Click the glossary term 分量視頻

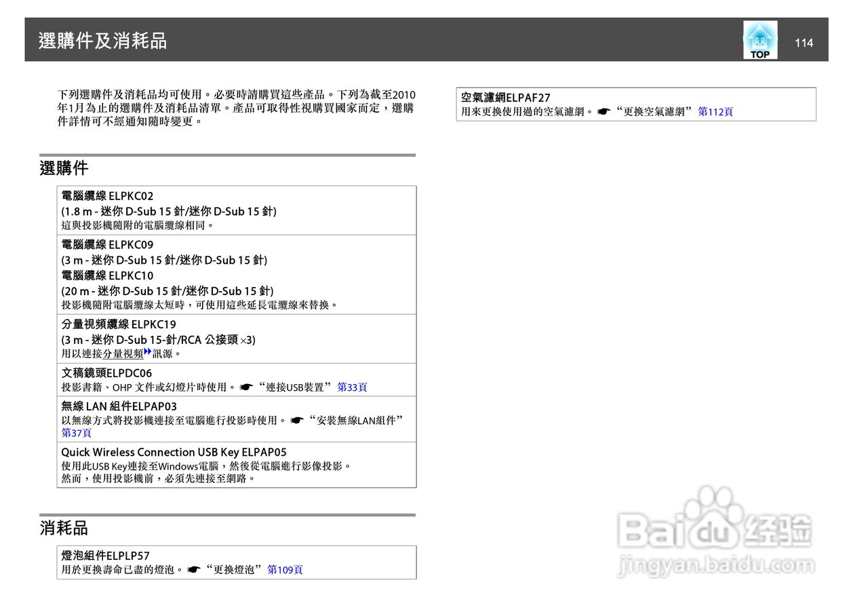click(122, 353)
